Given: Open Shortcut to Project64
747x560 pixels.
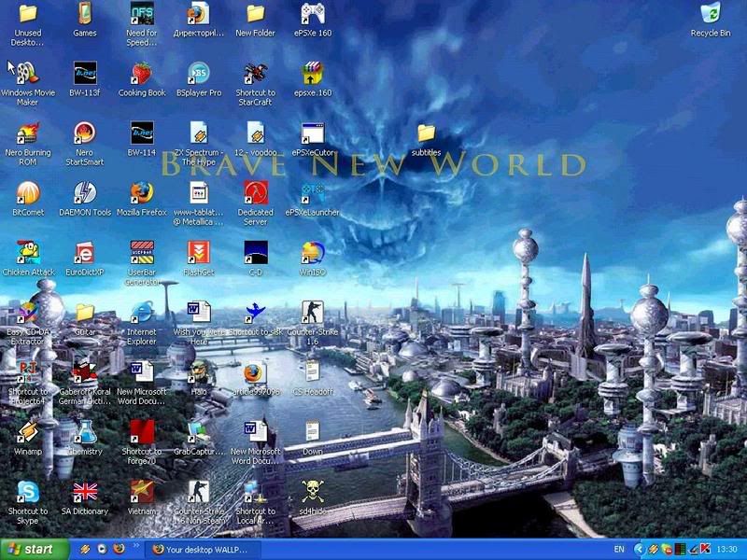Looking at the screenshot, I should click(28, 372).
